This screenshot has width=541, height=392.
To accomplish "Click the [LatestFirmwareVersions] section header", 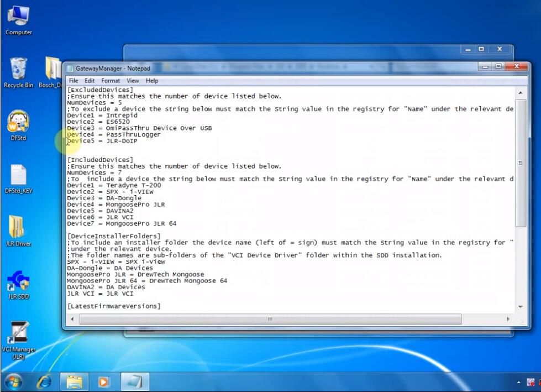I will coord(114,306).
